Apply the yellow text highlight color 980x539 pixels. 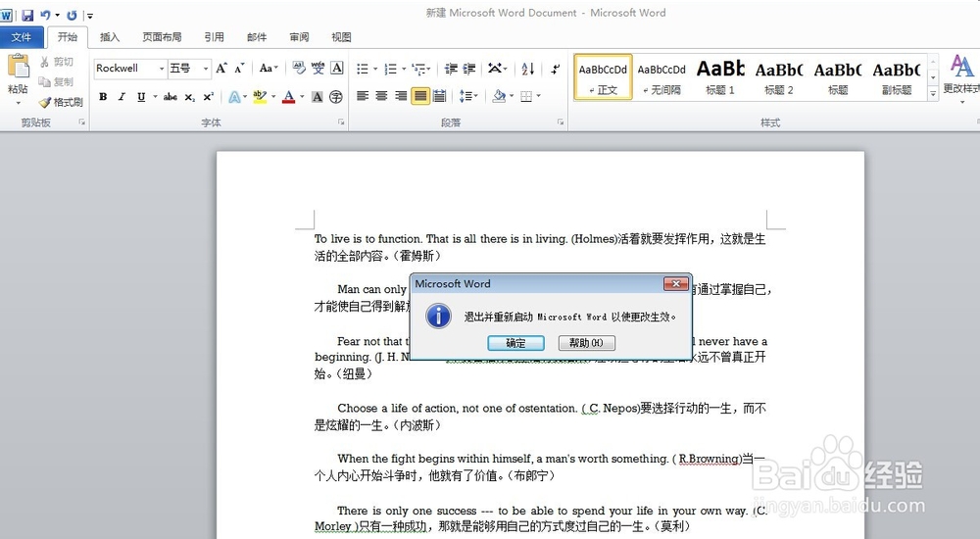pyautogui.click(x=260, y=96)
